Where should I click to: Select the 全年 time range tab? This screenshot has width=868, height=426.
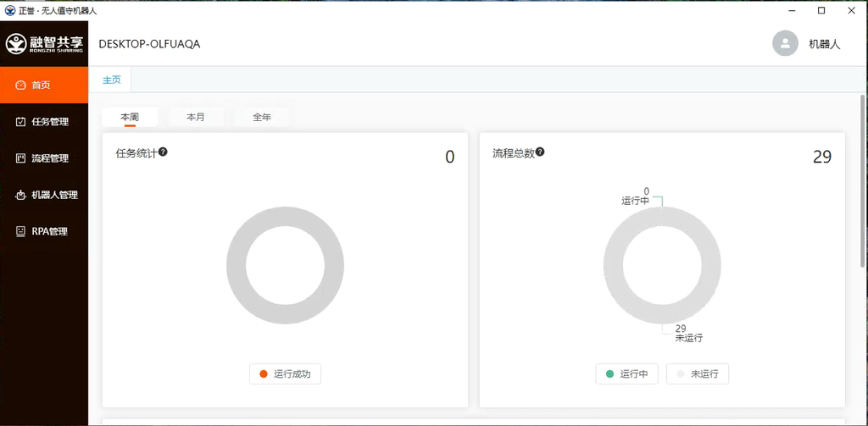point(262,117)
